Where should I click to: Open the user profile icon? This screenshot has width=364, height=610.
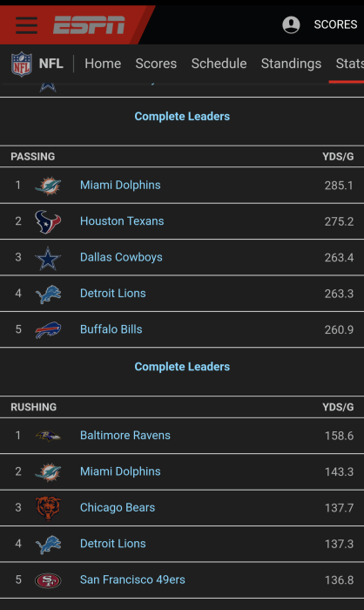[291, 24]
